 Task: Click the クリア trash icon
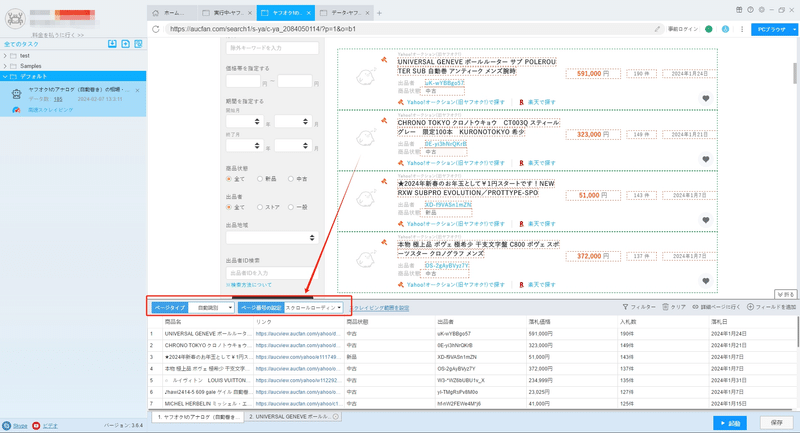point(665,307)
